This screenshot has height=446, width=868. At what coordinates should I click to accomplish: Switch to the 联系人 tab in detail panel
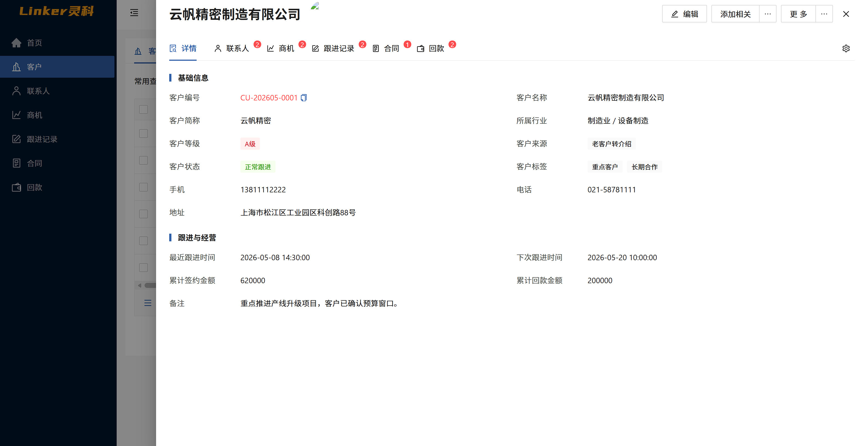tap(232, 48)
